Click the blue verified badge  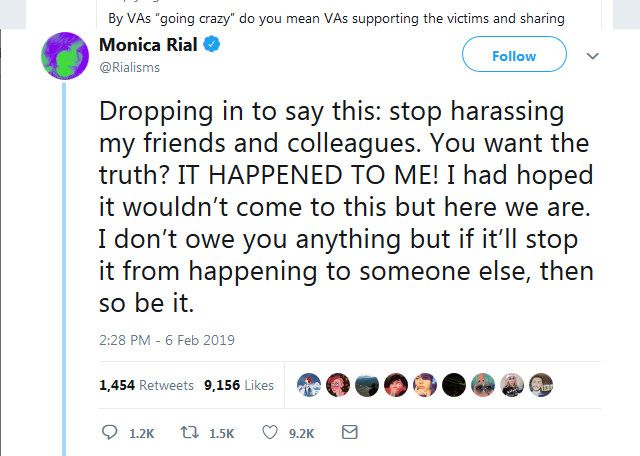[212, 44]
